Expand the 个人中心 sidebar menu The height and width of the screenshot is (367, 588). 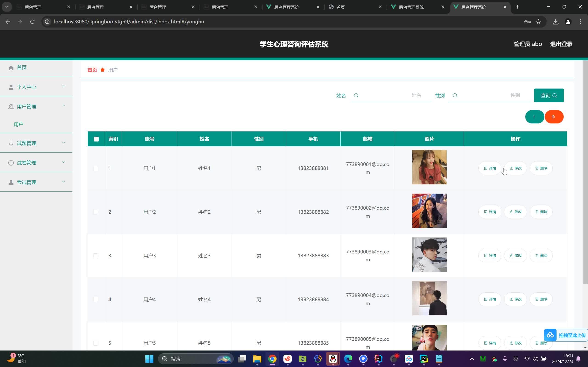pos(36,87)
